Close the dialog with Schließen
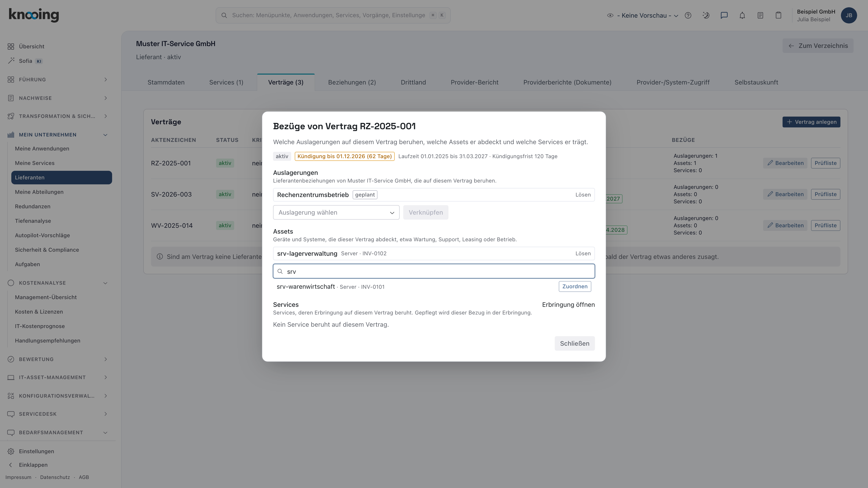 tap(575, 343)
